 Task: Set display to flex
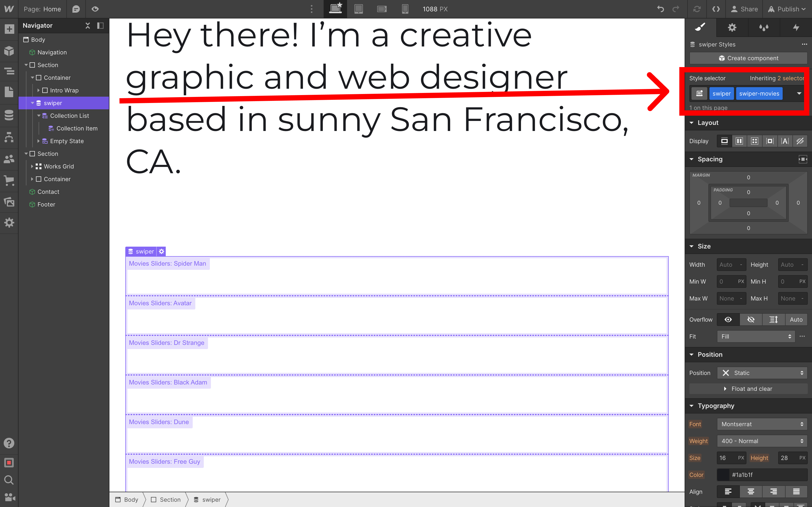[739, 141]
